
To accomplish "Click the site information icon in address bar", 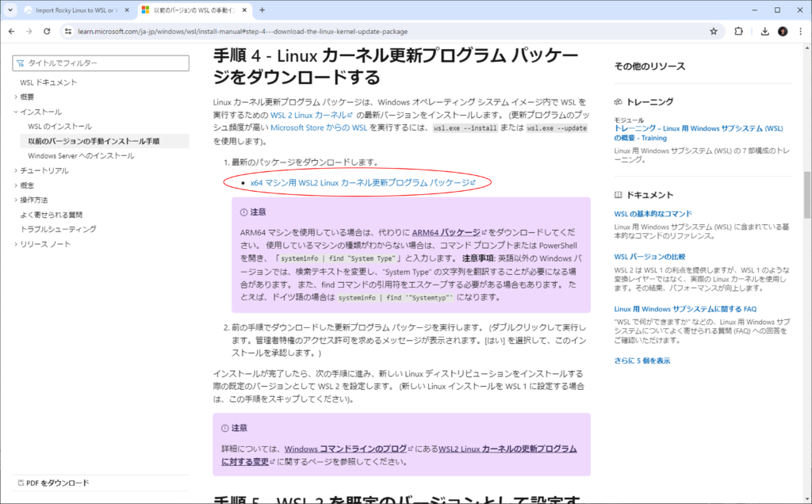I will click(69, 31).
